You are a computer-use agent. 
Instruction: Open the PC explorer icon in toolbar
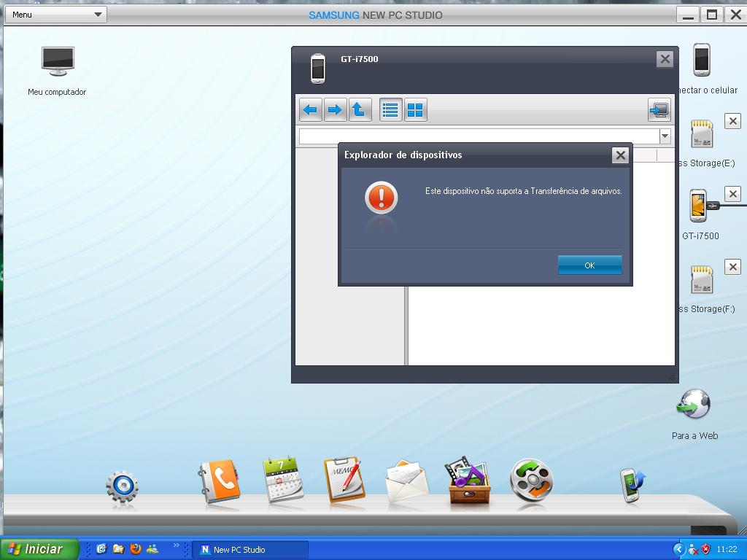tap(659, 110)
